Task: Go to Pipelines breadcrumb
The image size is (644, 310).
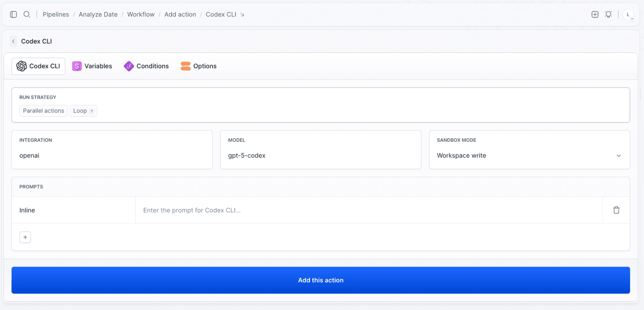Action: pos(56,14)
